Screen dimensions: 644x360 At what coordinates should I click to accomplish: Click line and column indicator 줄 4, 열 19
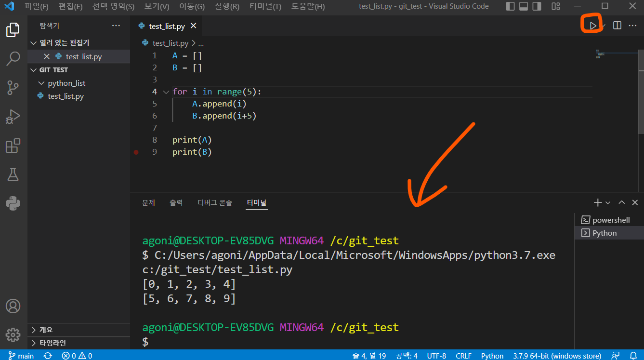(x=369, y=356)
